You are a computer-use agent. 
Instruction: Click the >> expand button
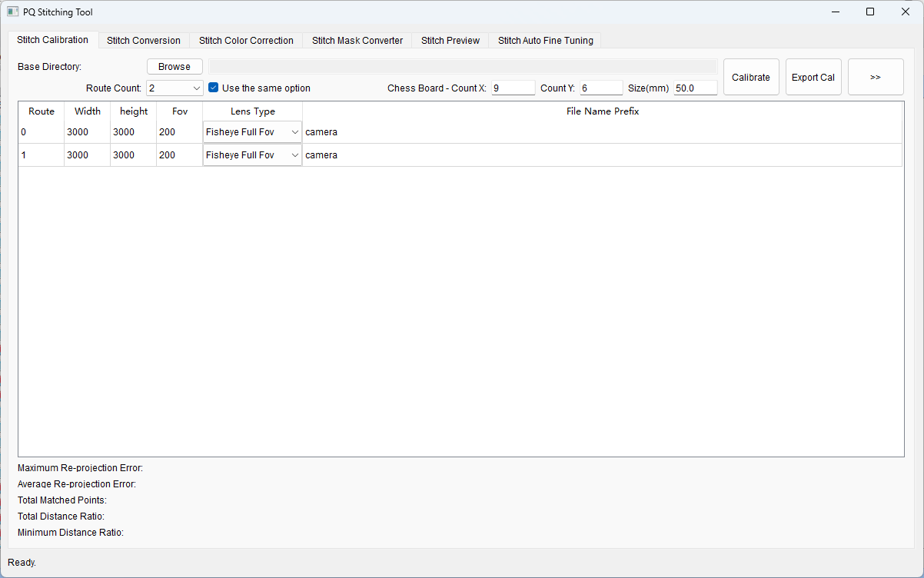pyautogui.click(x=875, y=77)
